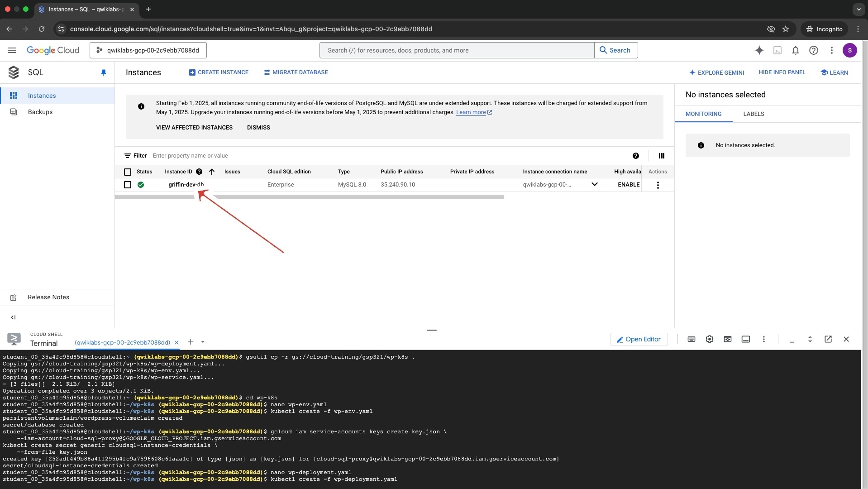The image size is (868, 489).
Task: Focus the resource search box
Action: pyautogui.click(x=457, y=50)
